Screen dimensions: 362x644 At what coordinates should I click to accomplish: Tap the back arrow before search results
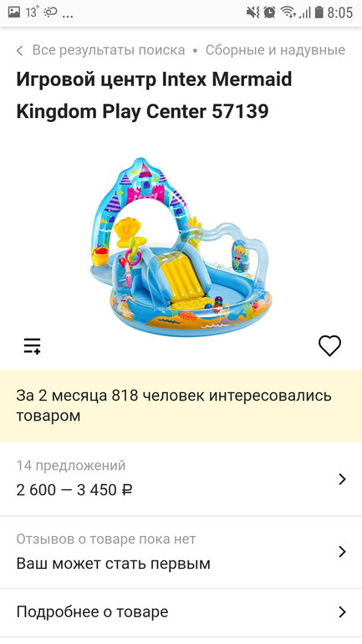[x=20, y=51]
